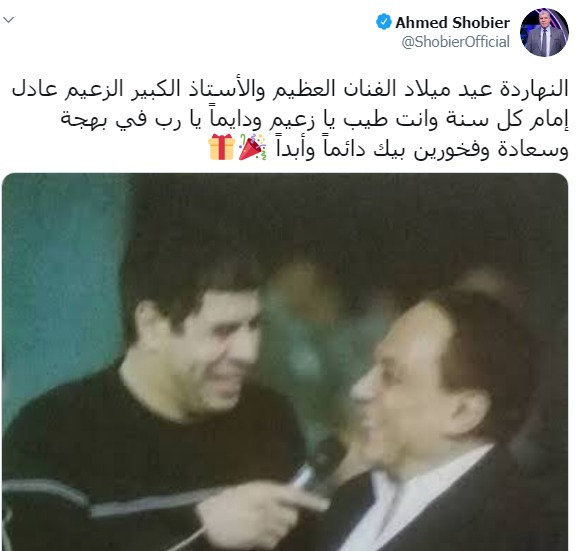Click the blue verified badge icon
This screenshot has height=551, width=581.
coord(384,22)
